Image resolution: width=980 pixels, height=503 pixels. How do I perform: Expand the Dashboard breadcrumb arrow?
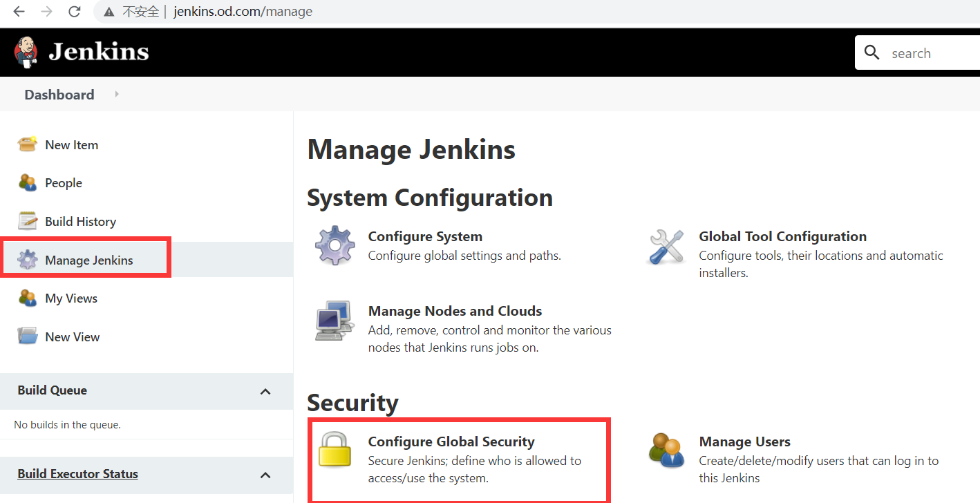pyautogui.click(x=117, y=94)
